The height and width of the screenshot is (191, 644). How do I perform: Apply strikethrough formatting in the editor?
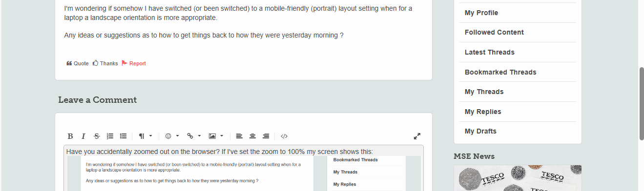[97, 136]
